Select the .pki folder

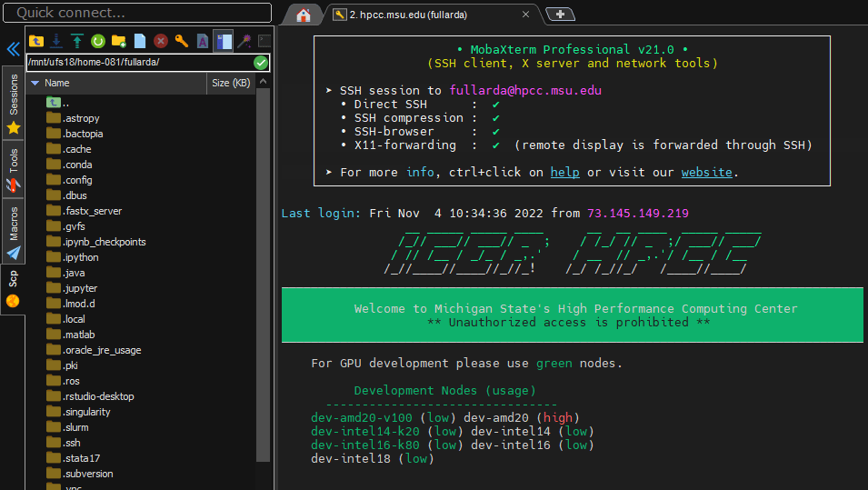click(63, 366)
